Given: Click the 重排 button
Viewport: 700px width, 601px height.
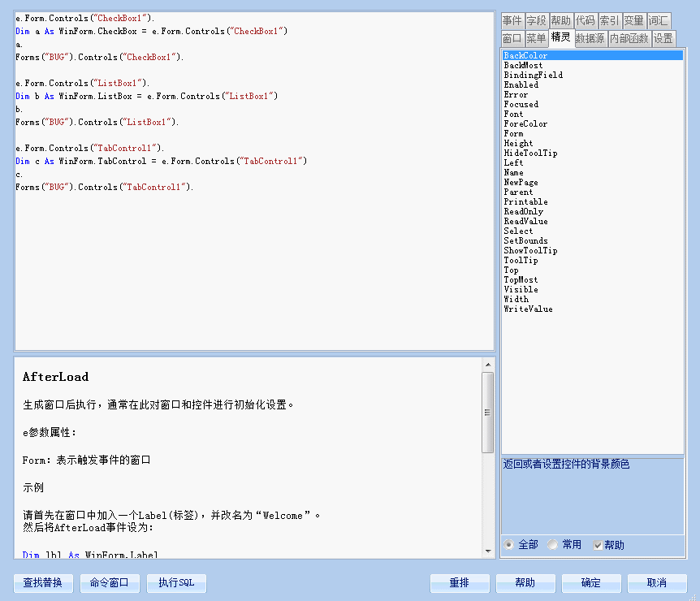Looking at the screenshot, I should tap(460, 583).
